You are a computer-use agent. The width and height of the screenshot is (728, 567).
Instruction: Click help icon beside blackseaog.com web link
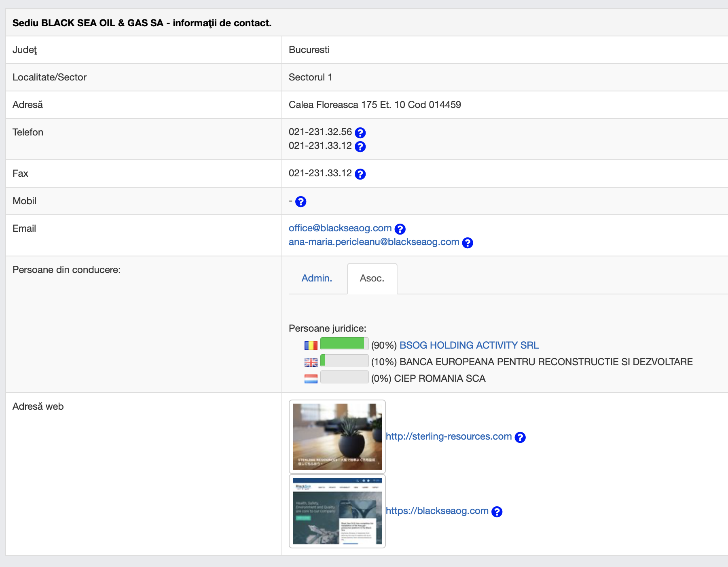click(497, 512)
